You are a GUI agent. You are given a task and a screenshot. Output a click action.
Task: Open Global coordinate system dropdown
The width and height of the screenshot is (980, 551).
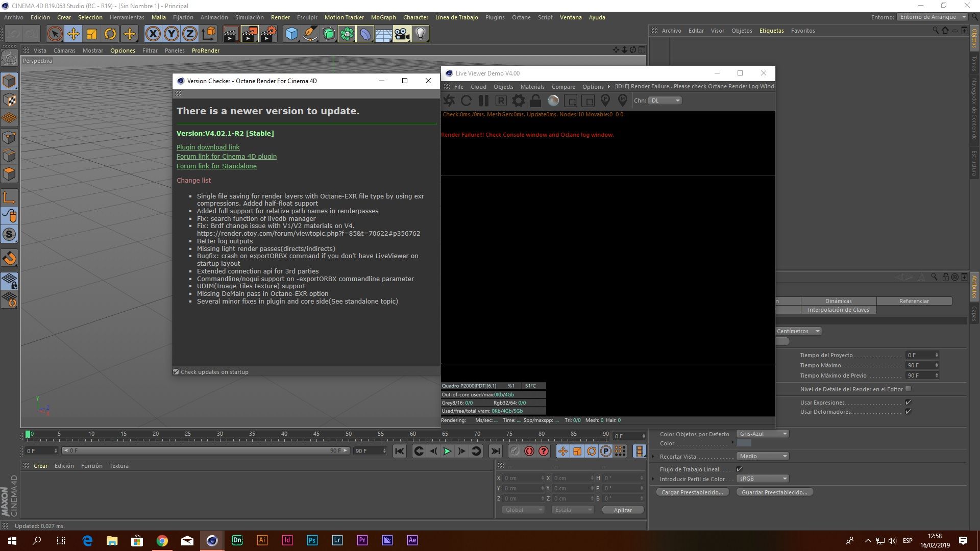pyautogui.click(x=523, y=510)
